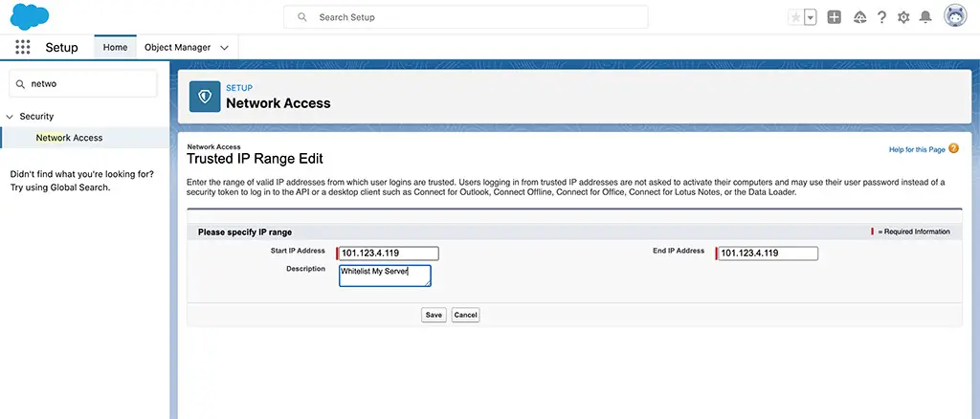Switch to the Home tab

[x=115, y=47]
